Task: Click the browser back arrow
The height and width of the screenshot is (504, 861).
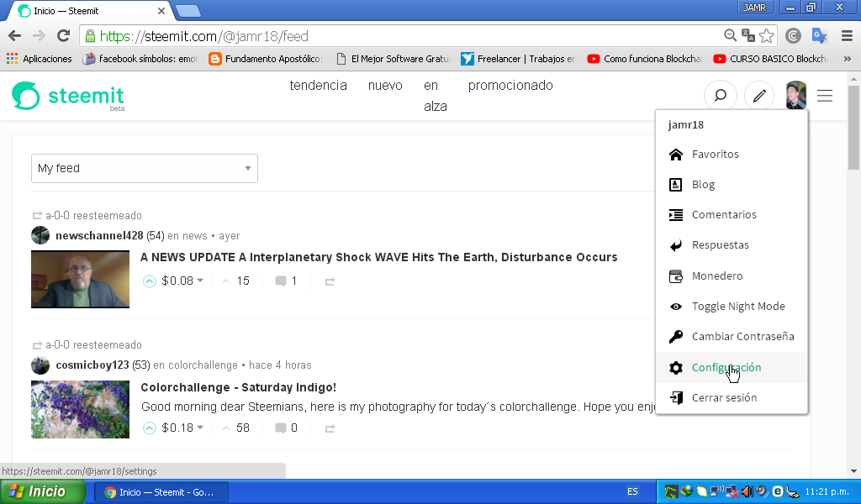Action: click(x=15, y=36)
